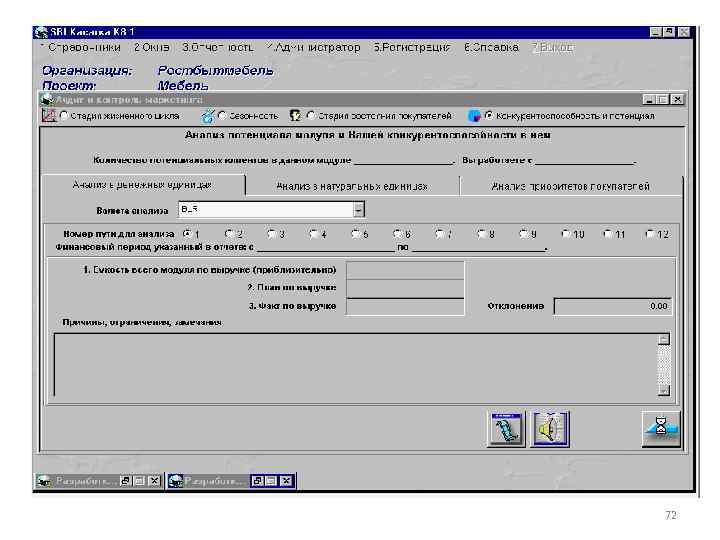Close the second minimized Разработк window
Image resolution: width=720 pixels, height=540 pixels.
click(287, 481)
